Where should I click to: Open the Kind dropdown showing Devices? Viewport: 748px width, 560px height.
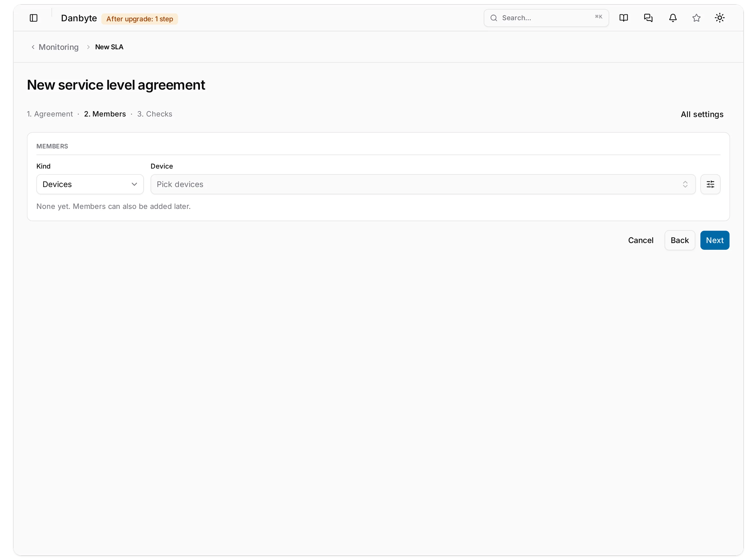pyautogui.click(x=90, y=184)
